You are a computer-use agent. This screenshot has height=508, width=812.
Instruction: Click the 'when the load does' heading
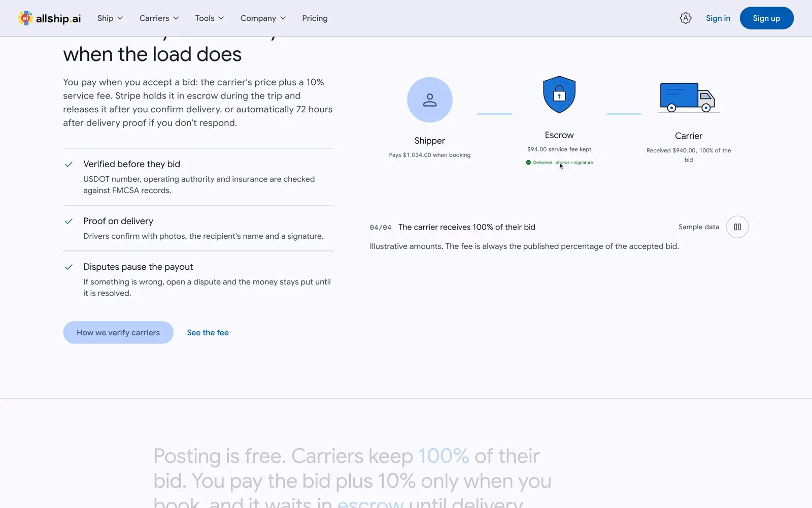(x=152, y=54)
